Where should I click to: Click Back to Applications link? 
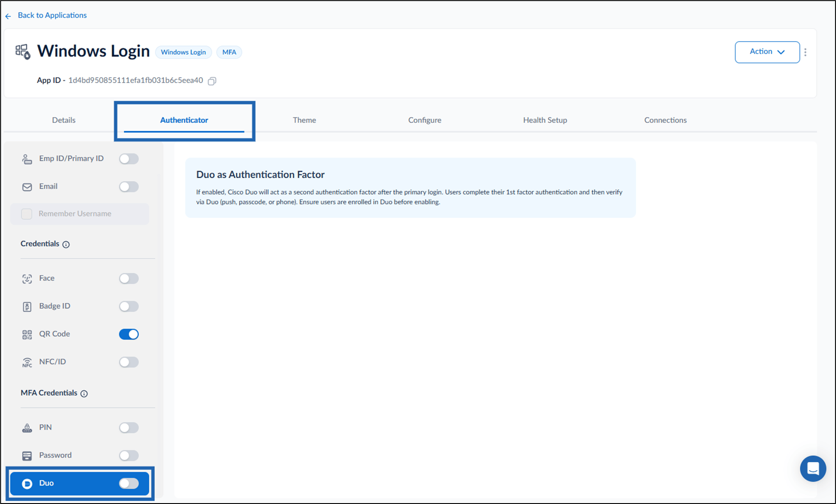pos(52,15)
